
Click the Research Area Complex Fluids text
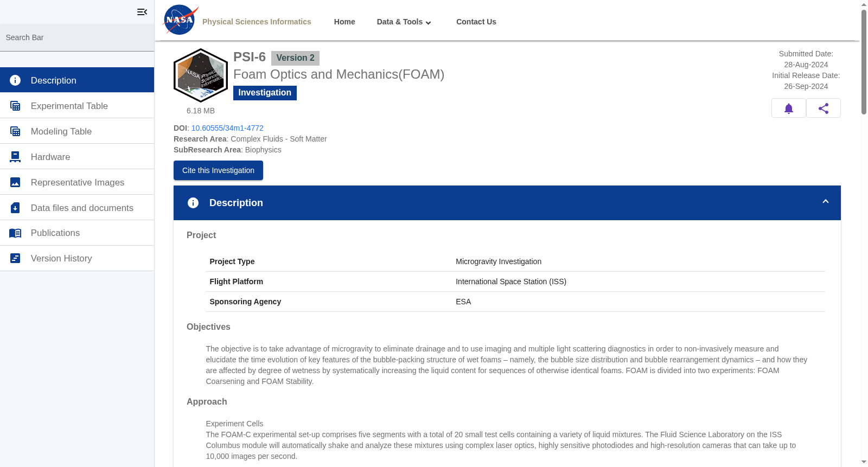[x=250, y=139]
